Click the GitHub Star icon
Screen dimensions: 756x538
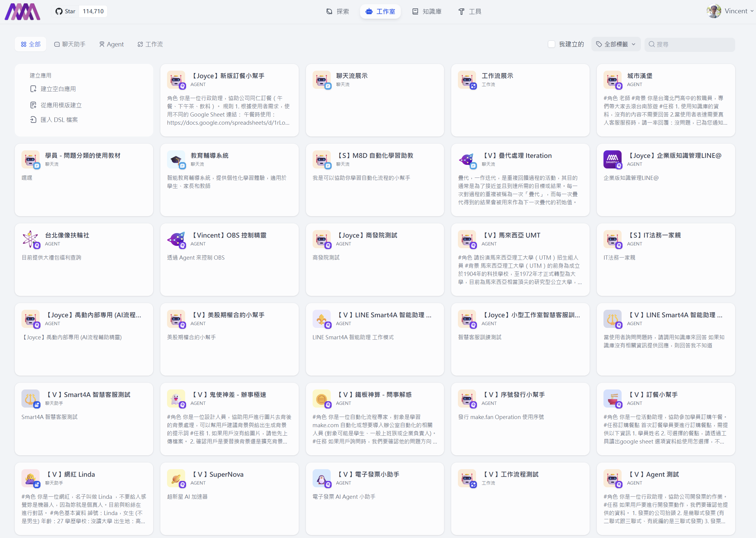click(59, 11)
